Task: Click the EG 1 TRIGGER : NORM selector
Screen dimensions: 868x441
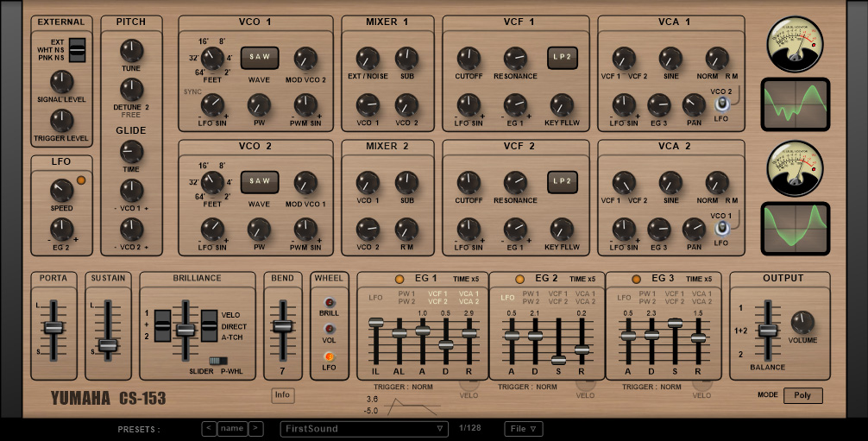Action: coord(403,387)
